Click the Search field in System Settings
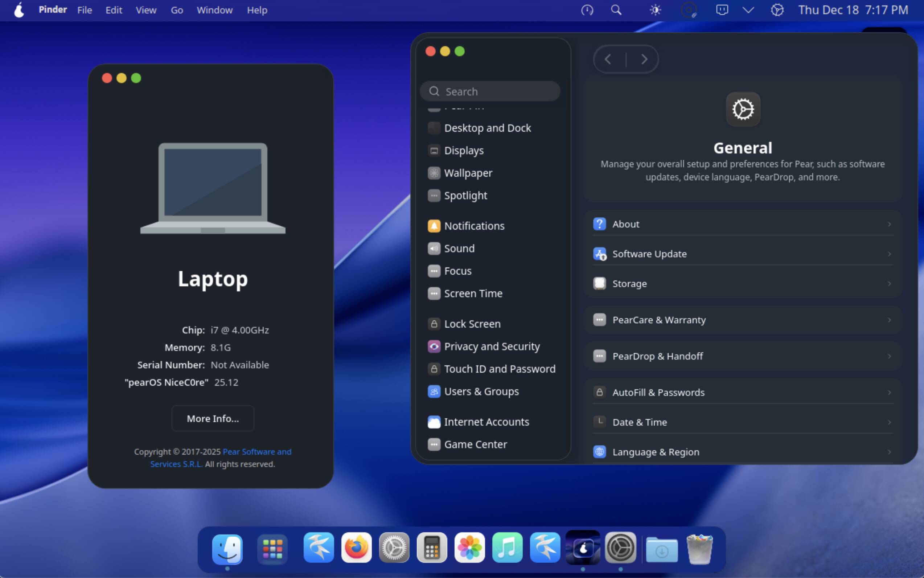 pos(489,91)
